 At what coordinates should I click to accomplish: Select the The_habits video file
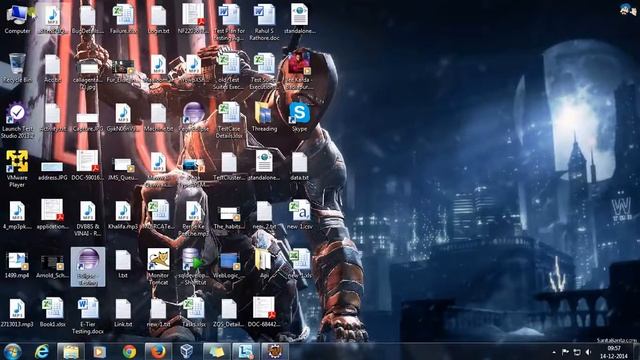click(x=229, y=217)
